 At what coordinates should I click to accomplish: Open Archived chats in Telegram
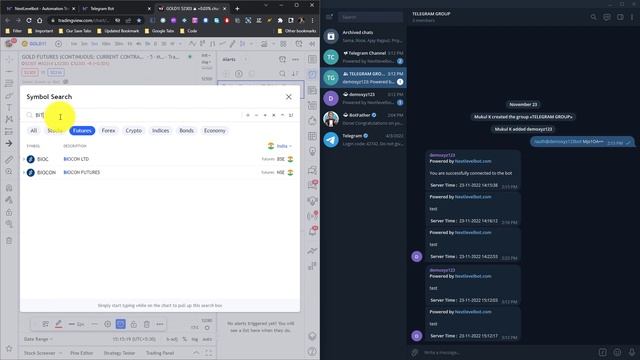(x=364, y=36)
